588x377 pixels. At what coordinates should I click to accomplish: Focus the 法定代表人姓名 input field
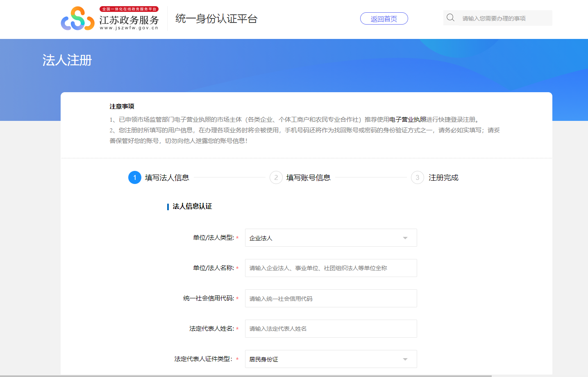tap(331, 329)
